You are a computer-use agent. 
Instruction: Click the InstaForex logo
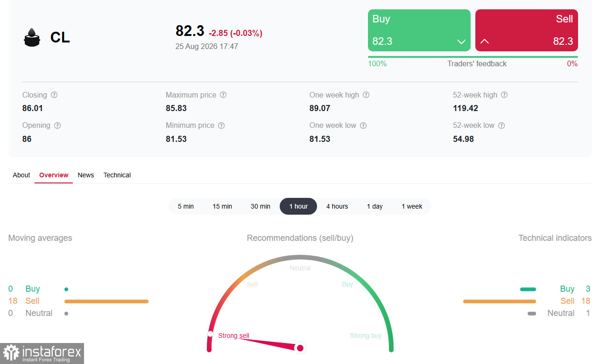click(42, 353)
